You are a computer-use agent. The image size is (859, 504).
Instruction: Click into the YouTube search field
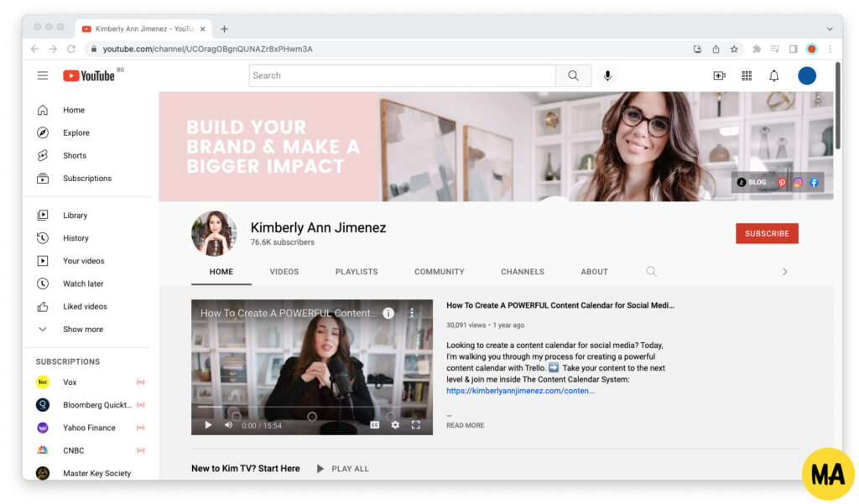[x=403, y=75]
